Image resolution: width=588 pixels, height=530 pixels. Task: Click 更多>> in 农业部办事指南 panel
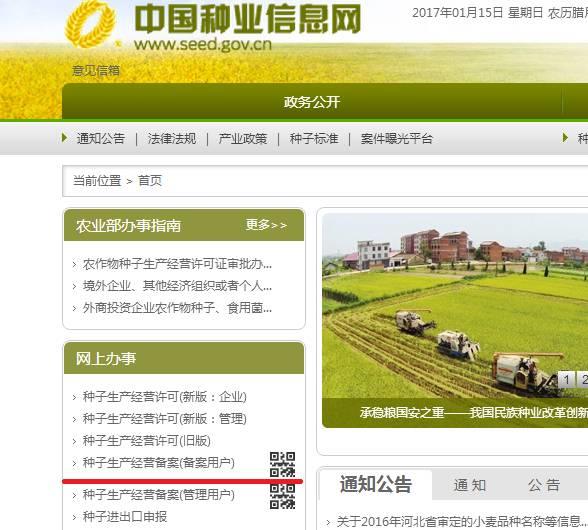pyautogui.click(x=266, y=225)
